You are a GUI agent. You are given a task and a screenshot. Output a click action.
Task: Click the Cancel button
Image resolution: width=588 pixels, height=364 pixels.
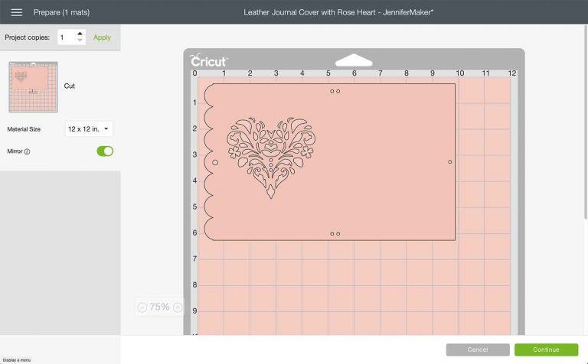coord(478,349)
